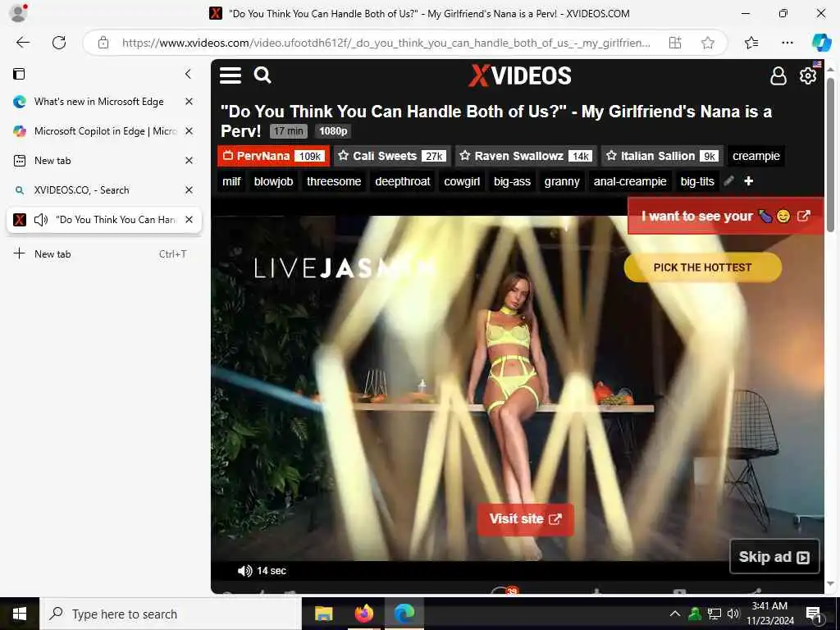The height and width of the screenshot is (630, 840).
Task: Go back with the browser back arrow
Action: tap(23, 43)
